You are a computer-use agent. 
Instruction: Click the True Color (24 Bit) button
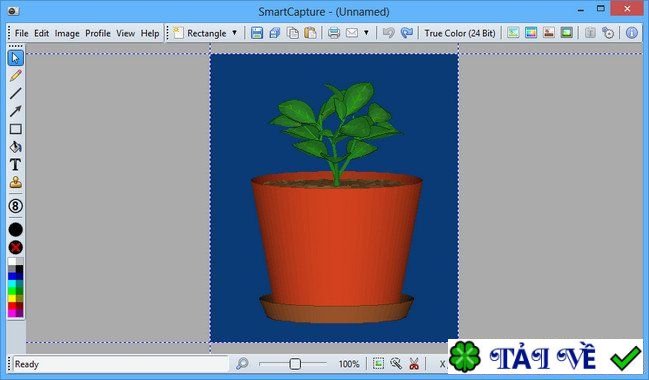460,33
